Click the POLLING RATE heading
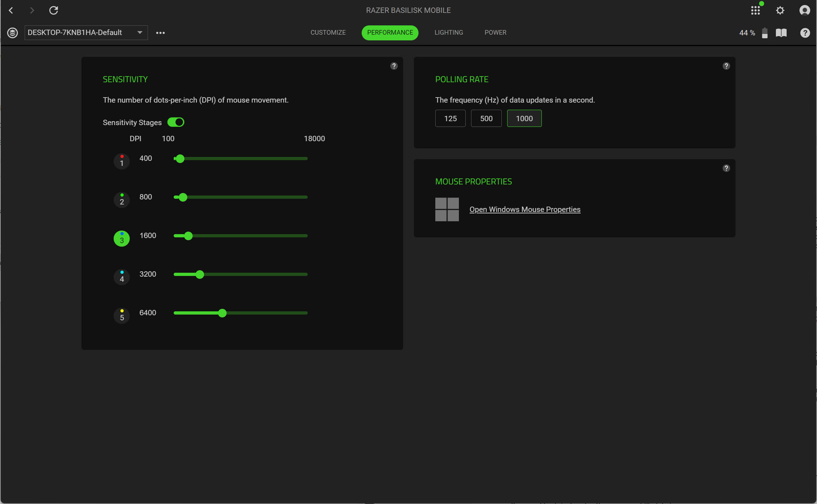Image resolution: width=817 pixels, height=504 pixels. [x=462, y=79]
